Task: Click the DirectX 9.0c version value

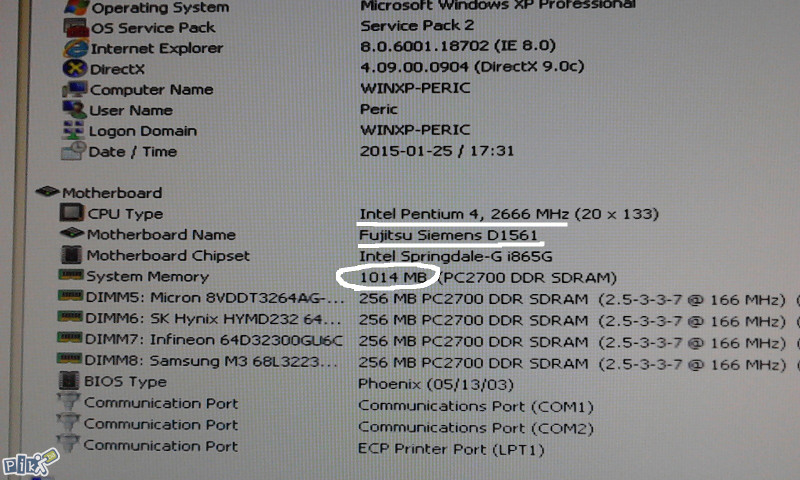Action: (x=472, y=67)
